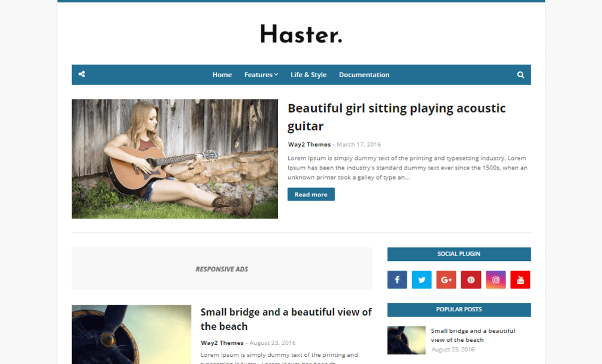Open the search magnifier icon
The width and height of the screenshot is (602, 364).
tap(520, 75)
